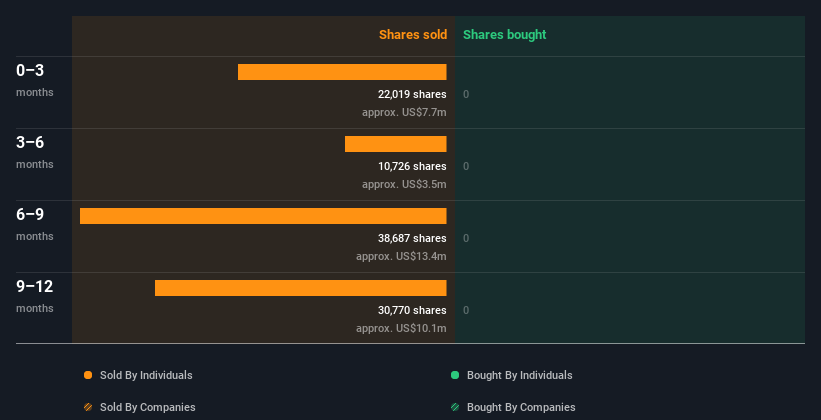This screenshot has height=420, width=821.
Task: Click the approx. US$7.7m value
Action: (404, 112)
